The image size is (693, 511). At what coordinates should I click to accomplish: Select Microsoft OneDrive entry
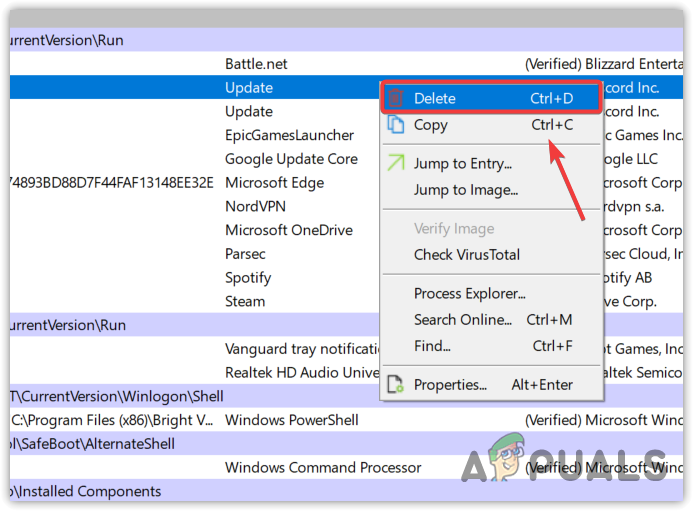(289, 230)
